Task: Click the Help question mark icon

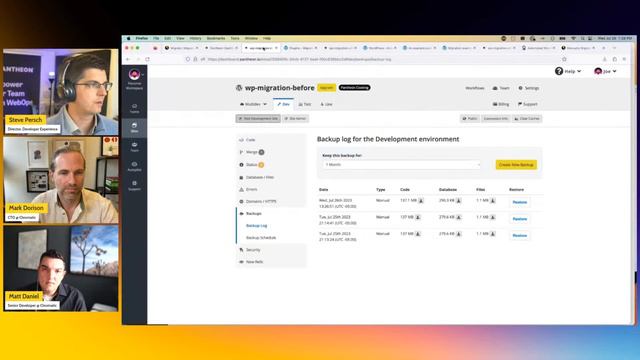Action: (559, 71)
